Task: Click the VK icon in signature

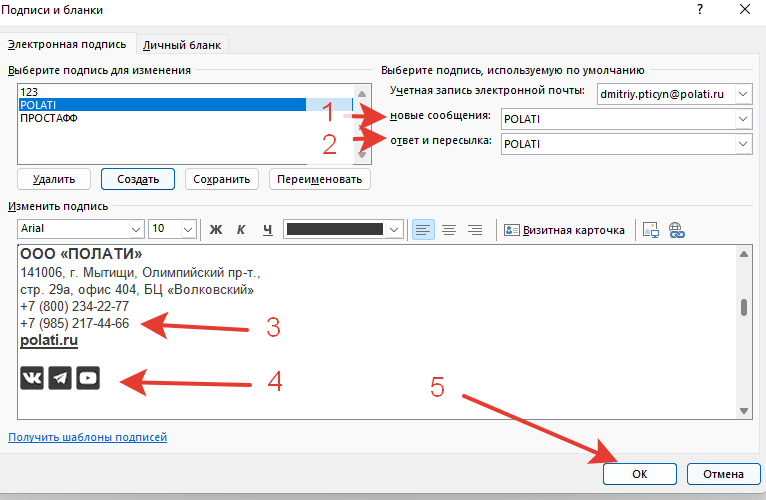Action: (x=32, y=378)
